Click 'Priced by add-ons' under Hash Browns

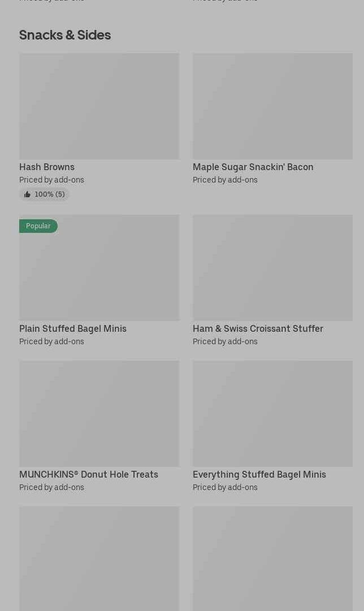(51, 180)
